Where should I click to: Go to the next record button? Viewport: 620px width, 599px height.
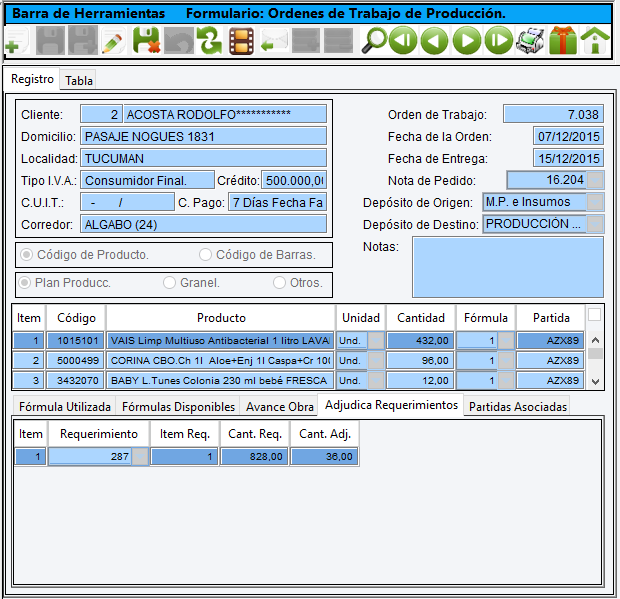(x=467, y=40)
